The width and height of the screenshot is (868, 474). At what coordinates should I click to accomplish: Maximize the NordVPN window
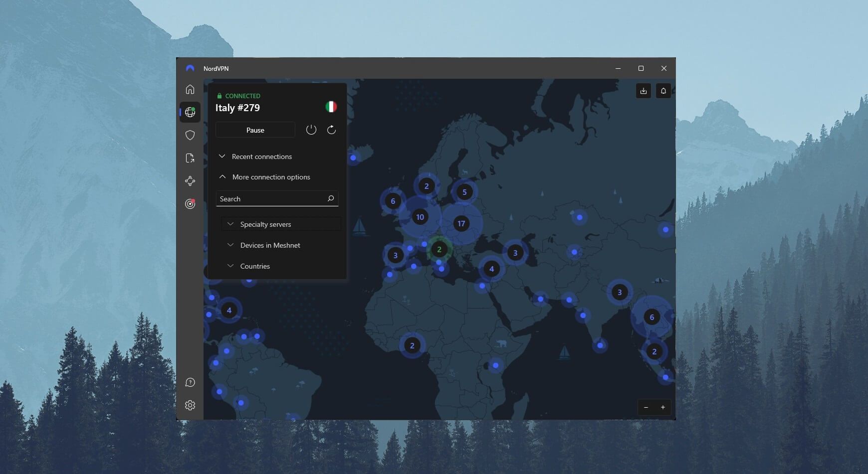click(x=641, y=68)
